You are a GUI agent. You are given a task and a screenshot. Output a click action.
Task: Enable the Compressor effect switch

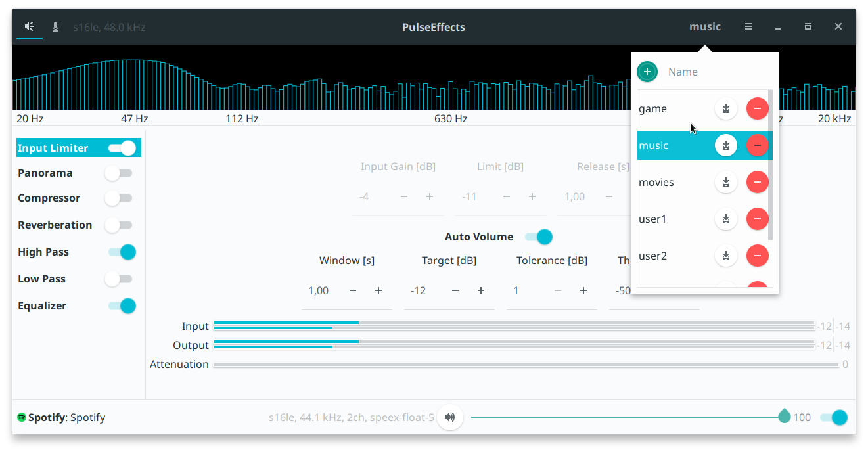(119, 198)
